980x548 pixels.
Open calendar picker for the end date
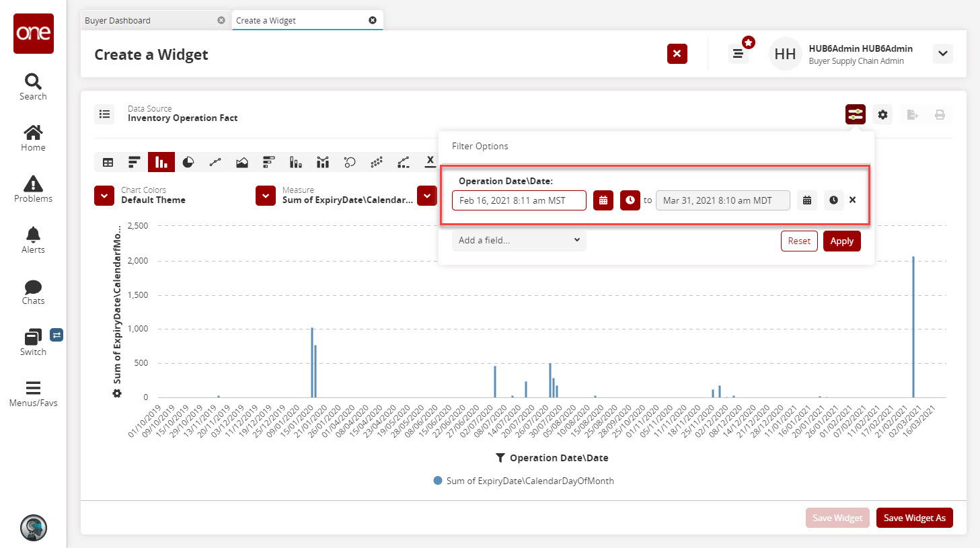pyautogui.click(x=807, y=200)
